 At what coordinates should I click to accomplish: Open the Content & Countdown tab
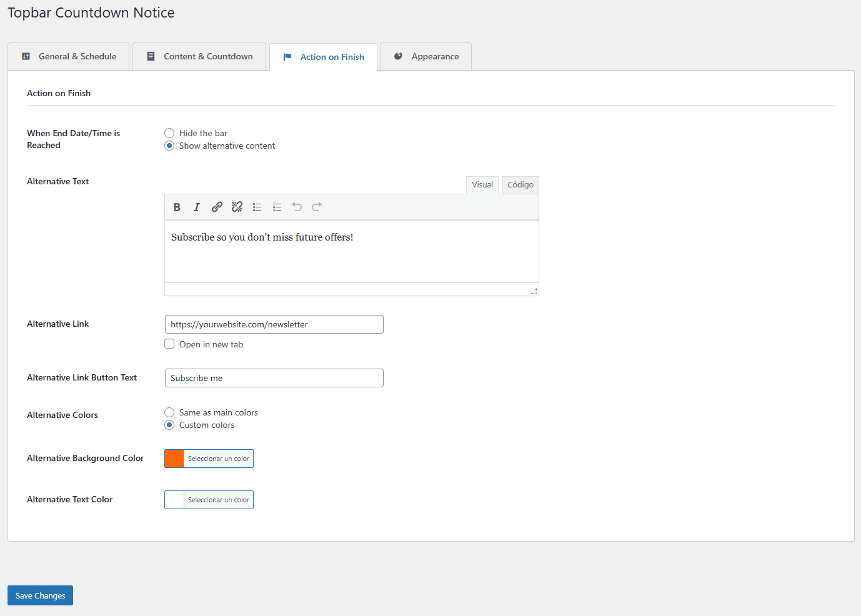click(x=199, y=56)
